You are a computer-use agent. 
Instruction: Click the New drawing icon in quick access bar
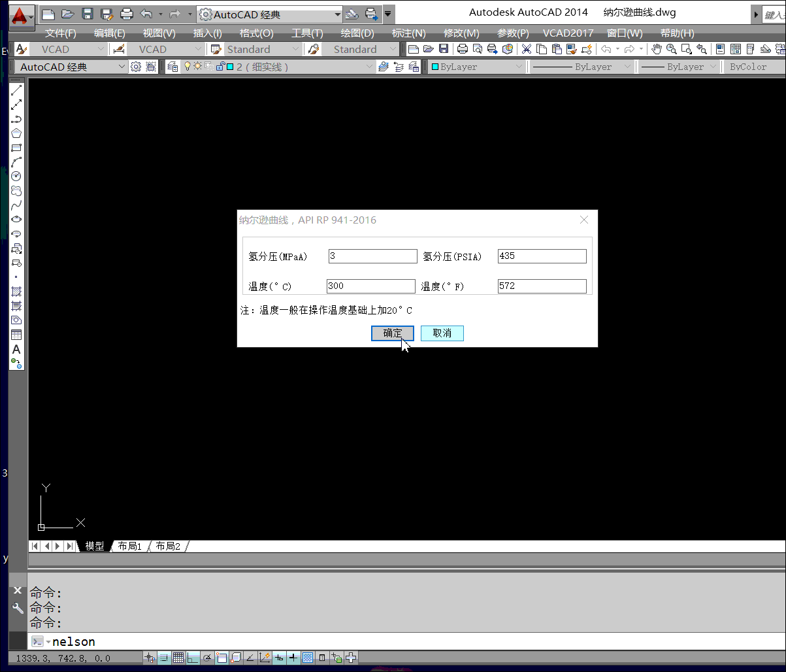[48, 14]
